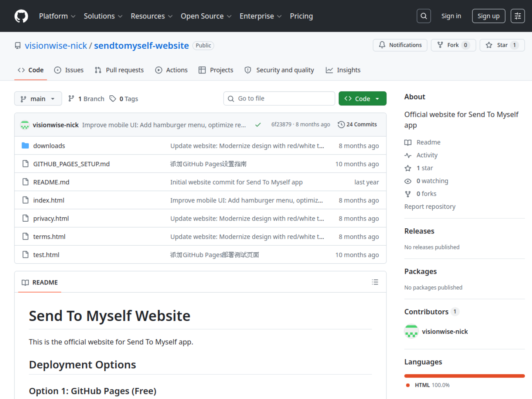Switch to the Code tab

pos(31,70)
